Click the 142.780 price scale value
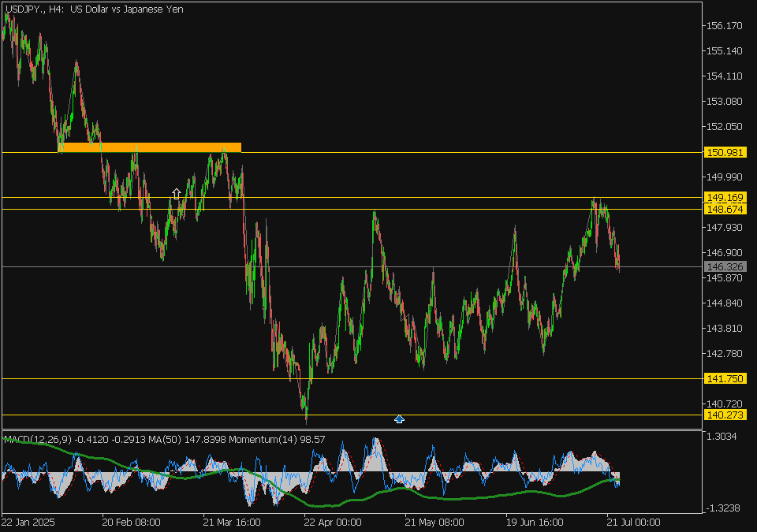 pos(724,353)
